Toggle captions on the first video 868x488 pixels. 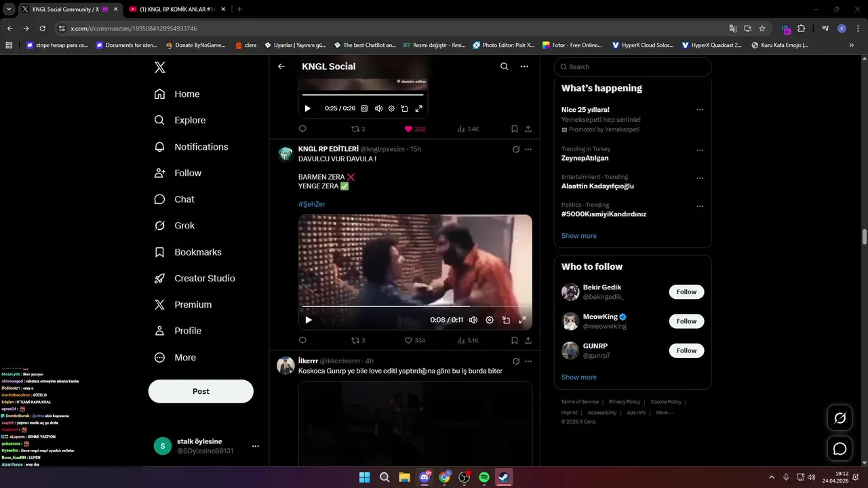click(x=364, y=108)
